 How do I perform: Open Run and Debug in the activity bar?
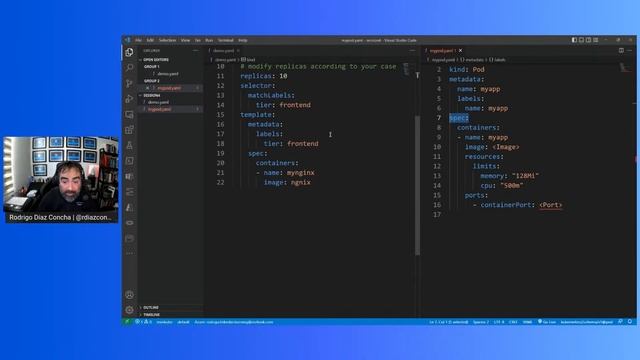click(x=129, y=99)
